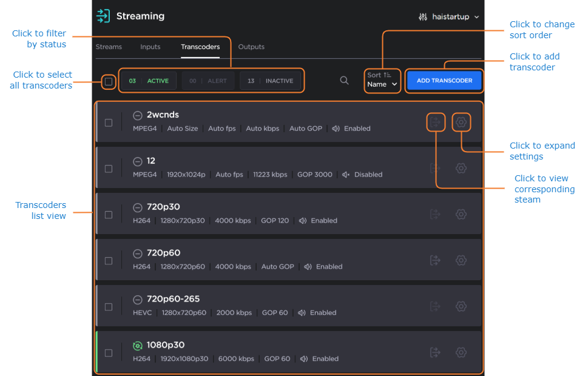The height and width of the screenshot is (376, 588).
Task: Click the status icon of 1080p30 transcoder
Action: tap(138, 346)
